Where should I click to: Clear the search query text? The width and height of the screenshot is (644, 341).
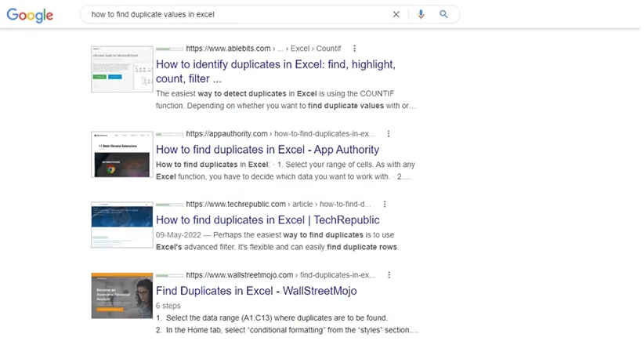[x=396, y=14]
